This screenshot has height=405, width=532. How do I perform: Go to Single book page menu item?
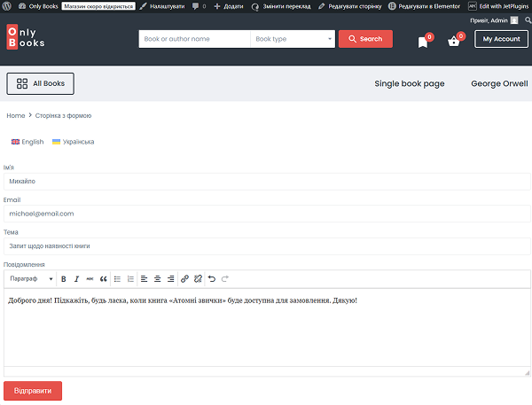[x=409, y=84]
